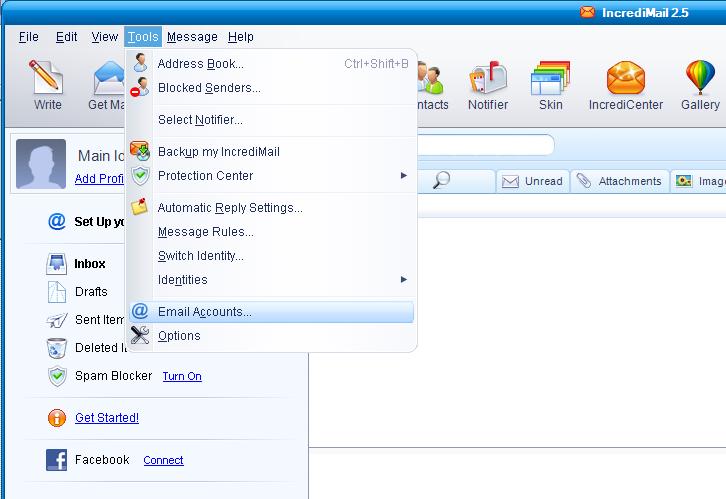
Task: Expand the Protection Center submenu arrow
Action: pyautogui.click(x=404, y=175)
